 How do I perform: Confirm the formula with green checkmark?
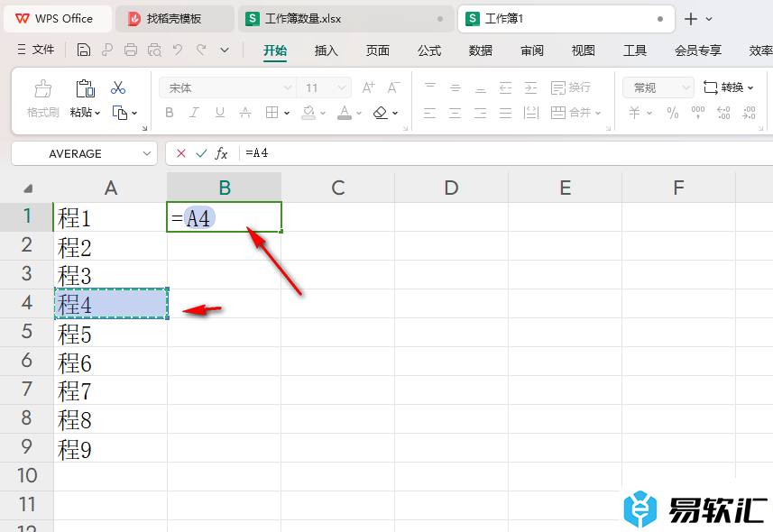tap(201, 153)
